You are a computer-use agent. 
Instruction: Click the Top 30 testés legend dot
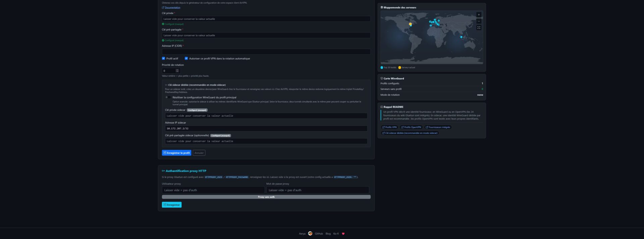[382, 68]
